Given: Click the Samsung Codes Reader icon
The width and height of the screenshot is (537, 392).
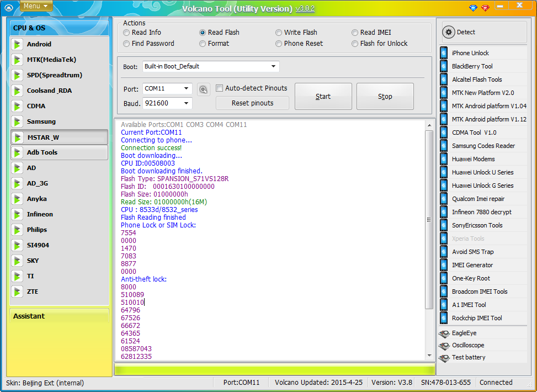Looking at the screenshot, I should tap(444, 146).
